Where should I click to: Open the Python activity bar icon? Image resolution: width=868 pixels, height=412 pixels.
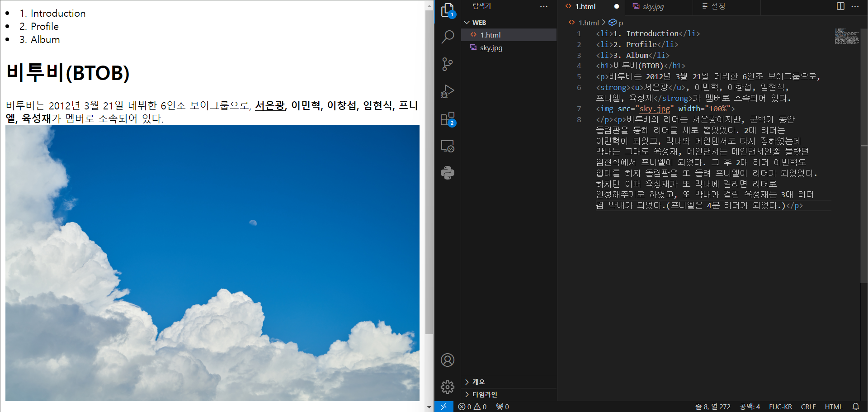click(448, 173)
